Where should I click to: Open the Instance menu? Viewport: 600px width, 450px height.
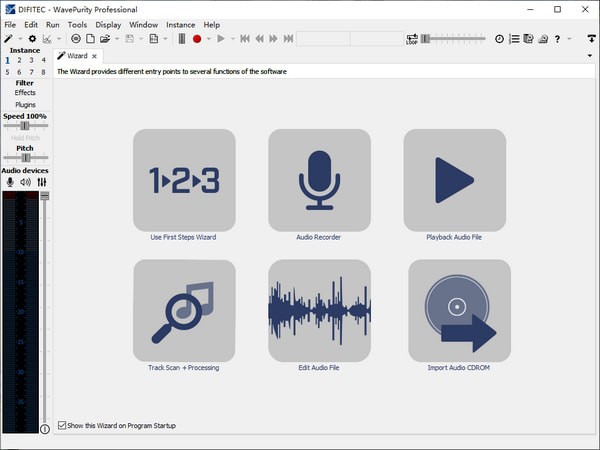(180, 24)
